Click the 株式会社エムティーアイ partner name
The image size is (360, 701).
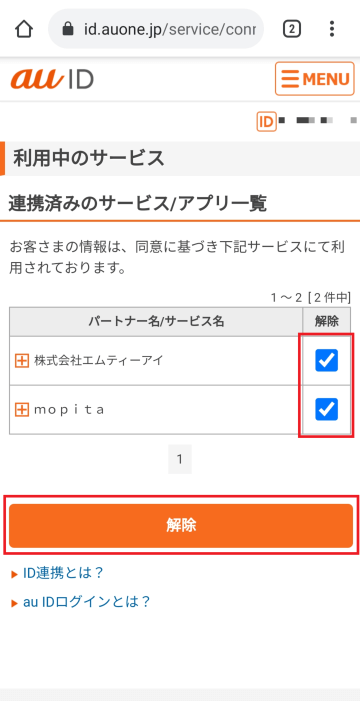pyautogui.click(x=99, y=360)
